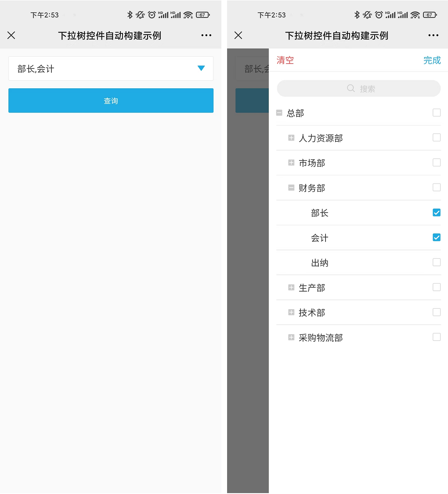
Task: Tap the 下午2:53 clock in left screen
Action: coord(44,15)
